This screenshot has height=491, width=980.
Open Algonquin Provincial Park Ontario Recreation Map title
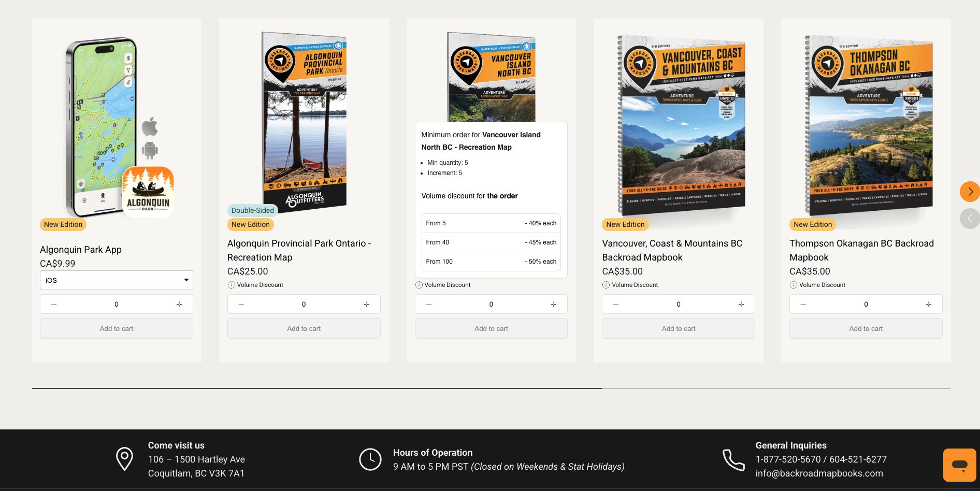pyautogui.click(x=299, y=250)
